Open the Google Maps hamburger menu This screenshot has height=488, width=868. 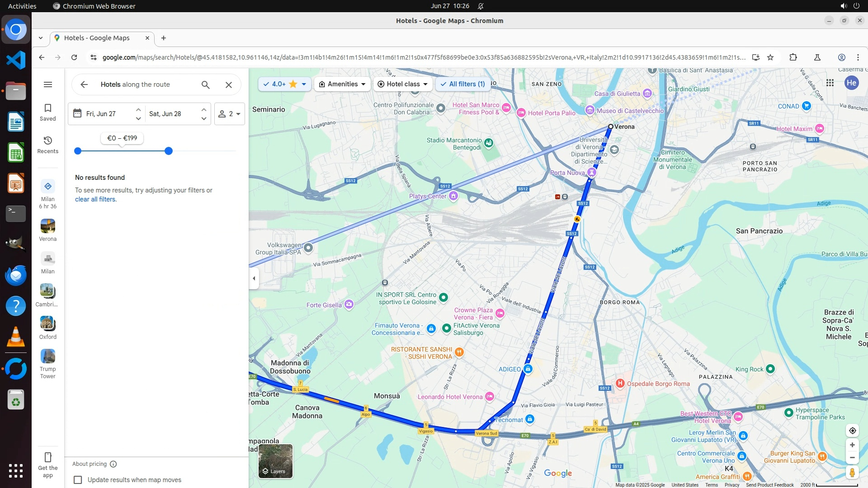pyautogui.click(x=48, y=84)
